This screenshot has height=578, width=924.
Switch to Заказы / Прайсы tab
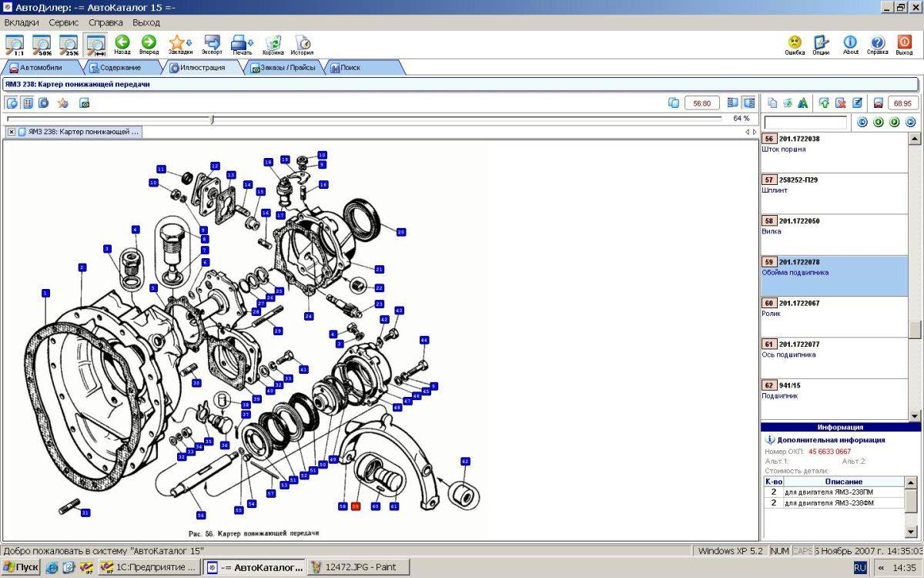283,68
